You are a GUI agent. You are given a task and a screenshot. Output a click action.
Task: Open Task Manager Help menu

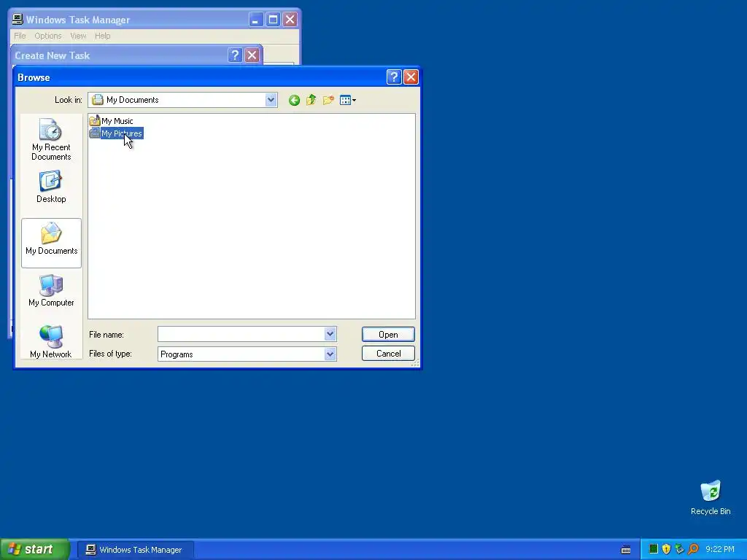coord(102,36)
